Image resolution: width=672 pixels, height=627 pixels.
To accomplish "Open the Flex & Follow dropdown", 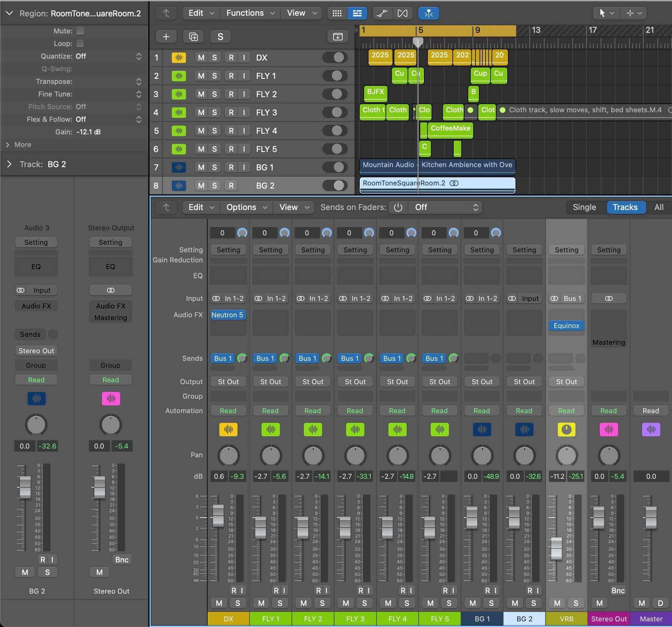I will pyautogui.click(x=108, y=119).
